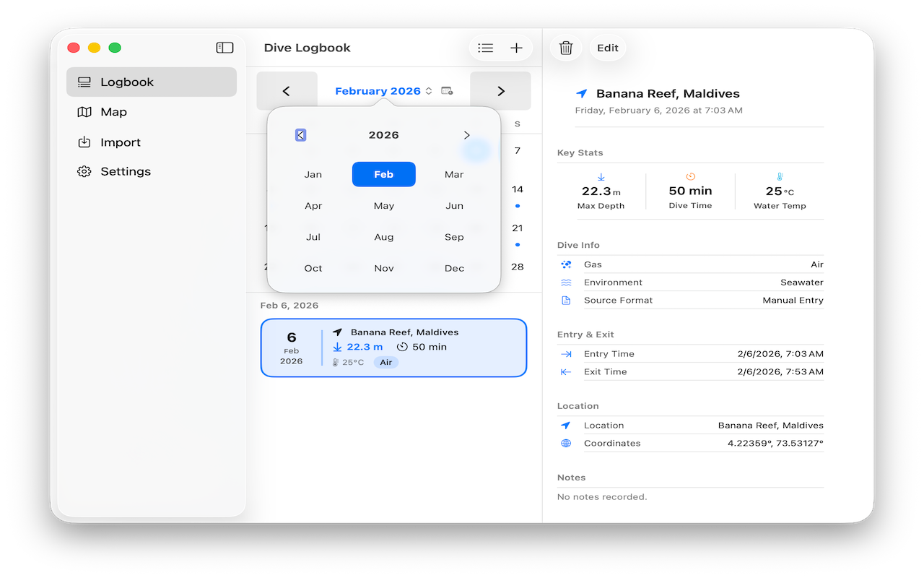Go to next month arrow
This screenshot has height=578, width=924.
click(x=500, y=91)
